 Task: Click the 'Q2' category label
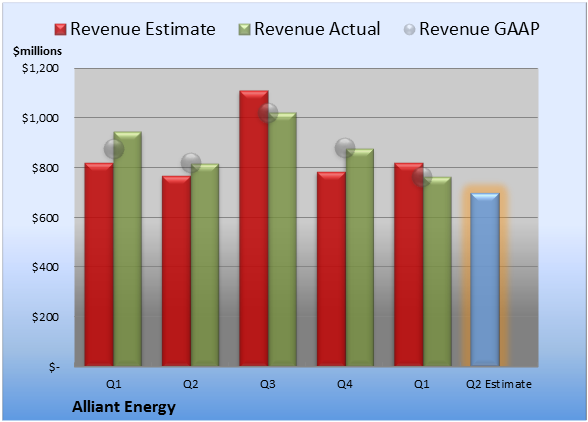point(190,384)
